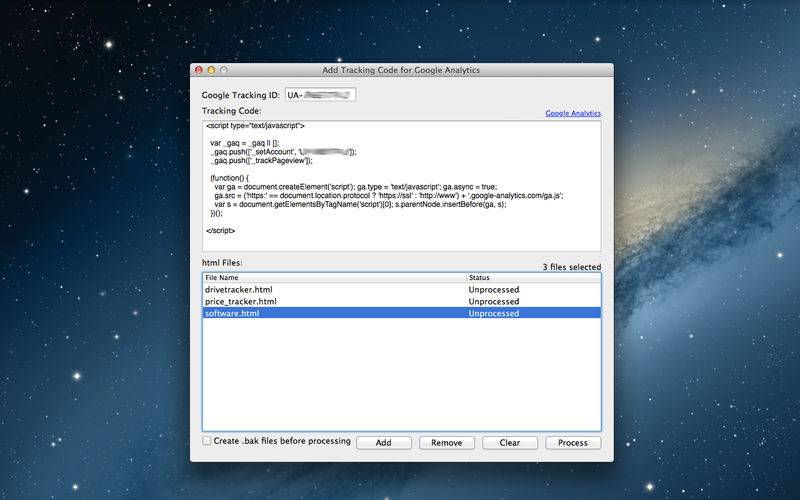Click Unprocessed status of price_tracker.html
The width and height of the screenshot is (800, 500).
coord(494,302)
